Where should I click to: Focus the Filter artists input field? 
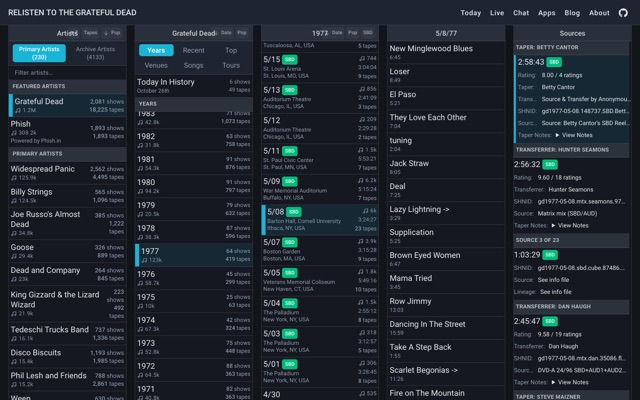(67, 73)
